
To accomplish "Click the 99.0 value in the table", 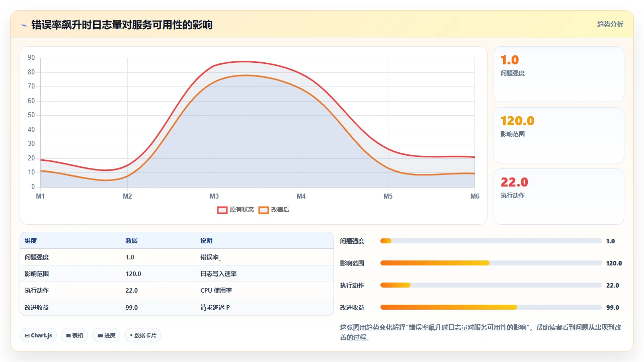I will coord(132,307).
